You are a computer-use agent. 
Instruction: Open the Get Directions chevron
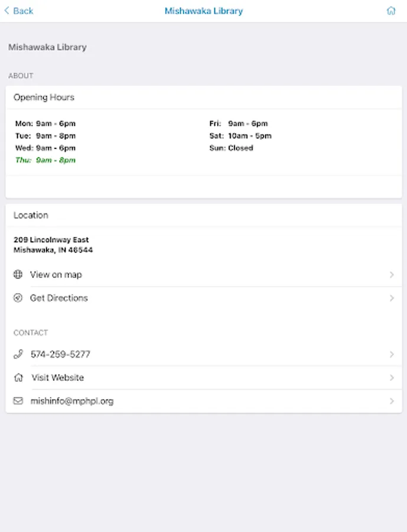pos(392,299)
